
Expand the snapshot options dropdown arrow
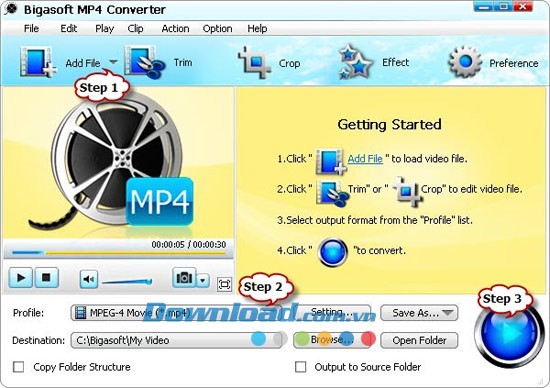pos(203,280)
